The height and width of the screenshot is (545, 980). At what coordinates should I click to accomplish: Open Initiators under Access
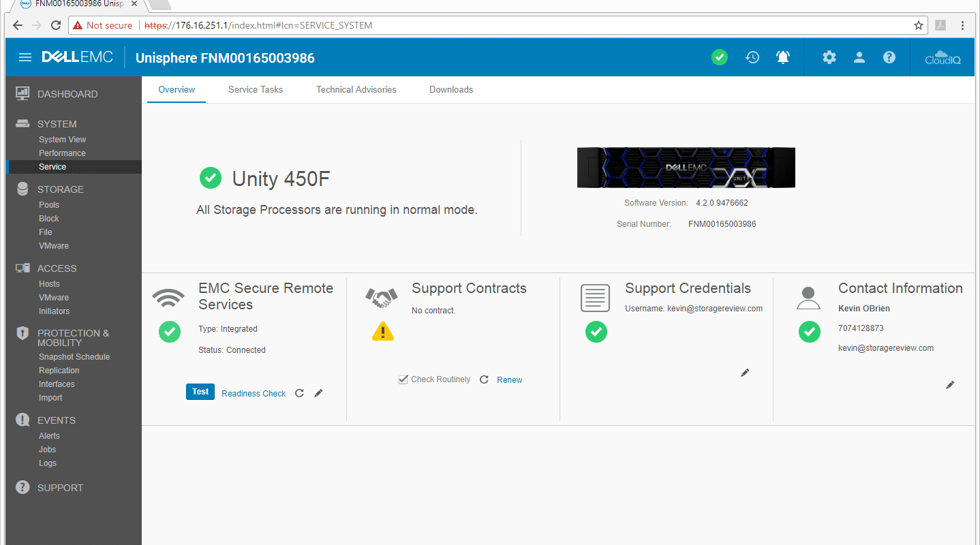[x=54, y=311]
